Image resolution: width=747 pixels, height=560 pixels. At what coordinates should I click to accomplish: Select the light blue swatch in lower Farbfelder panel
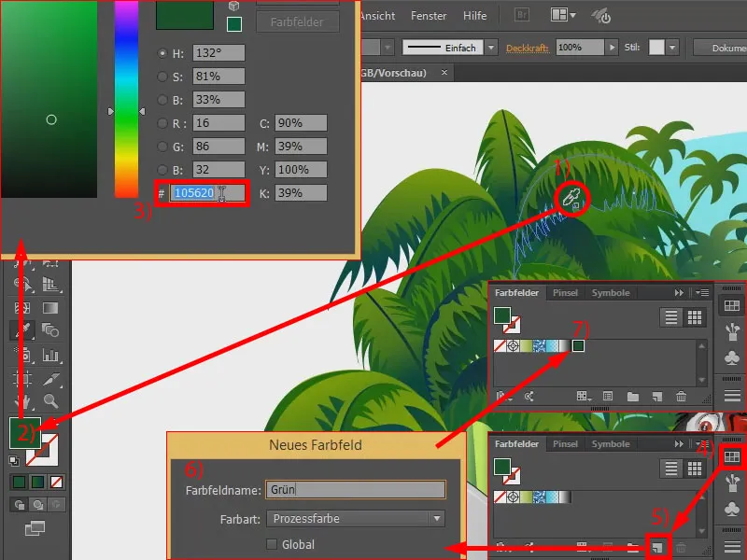click(x=552, y=497)
